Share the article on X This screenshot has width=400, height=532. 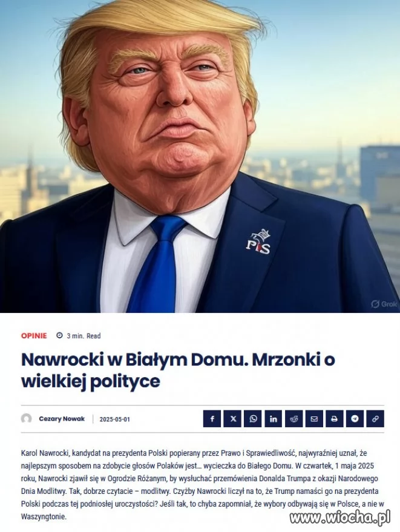tap(232, 419)
